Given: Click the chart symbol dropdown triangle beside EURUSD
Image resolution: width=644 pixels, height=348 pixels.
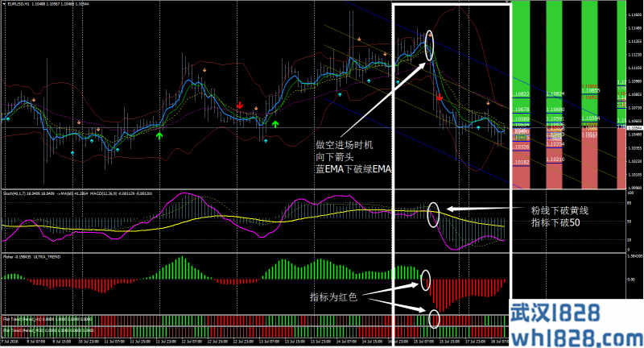Looking at the screenshot, I should click(5, 5).
